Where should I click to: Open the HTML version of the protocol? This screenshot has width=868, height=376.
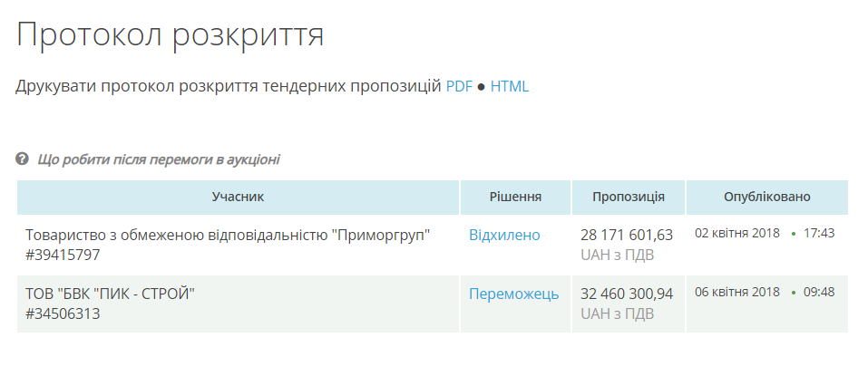(509, 87)
